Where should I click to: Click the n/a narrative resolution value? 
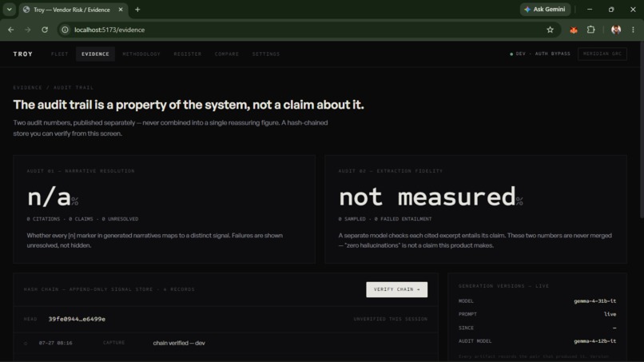53,197
